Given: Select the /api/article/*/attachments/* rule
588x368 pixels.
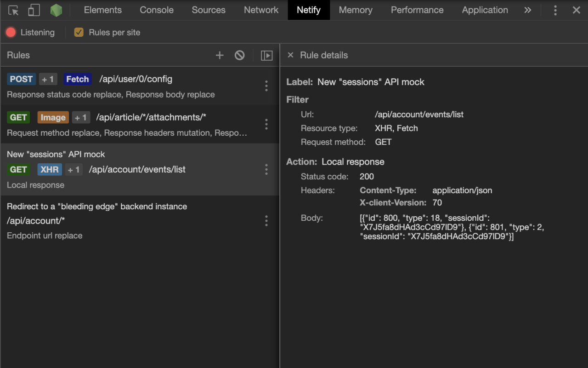Looking at the screenshot, I should [x=140, y=124].
